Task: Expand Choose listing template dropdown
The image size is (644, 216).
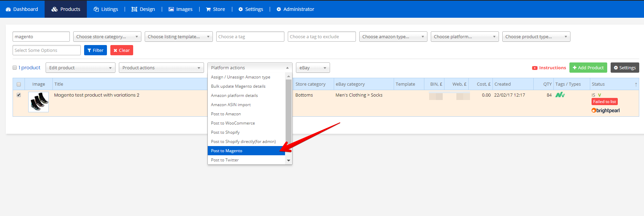Action: click(179, 37)
